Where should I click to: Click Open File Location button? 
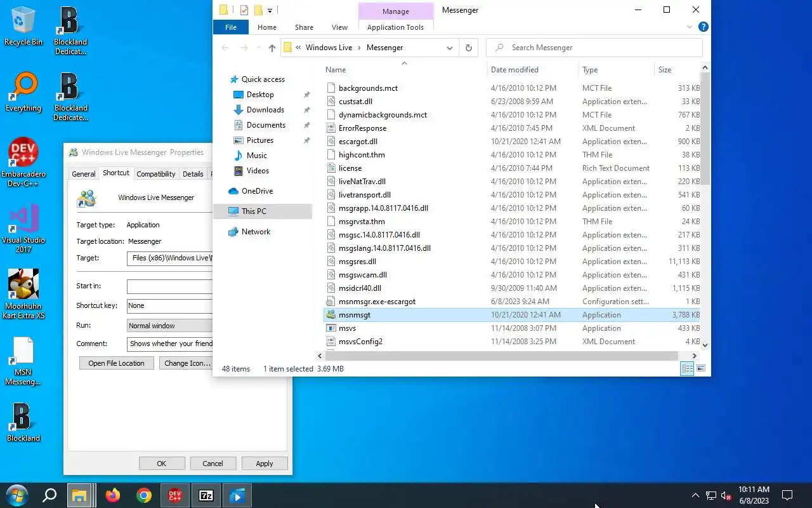(116, 363)
